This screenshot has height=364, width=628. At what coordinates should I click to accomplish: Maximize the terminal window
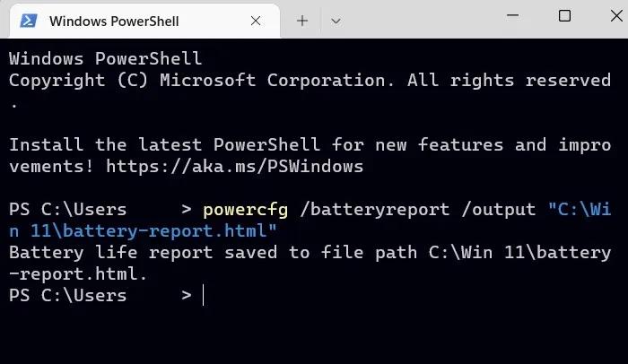click(564, 16)
